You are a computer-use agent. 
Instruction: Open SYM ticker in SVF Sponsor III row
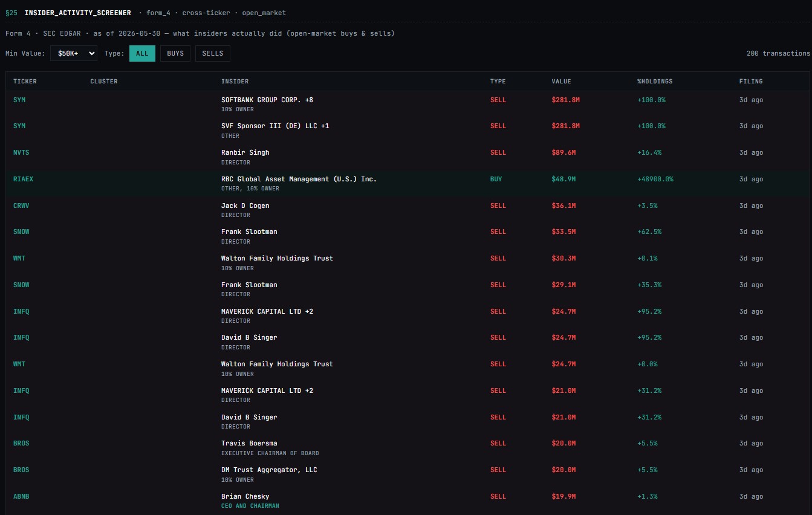tap(19, 126)
